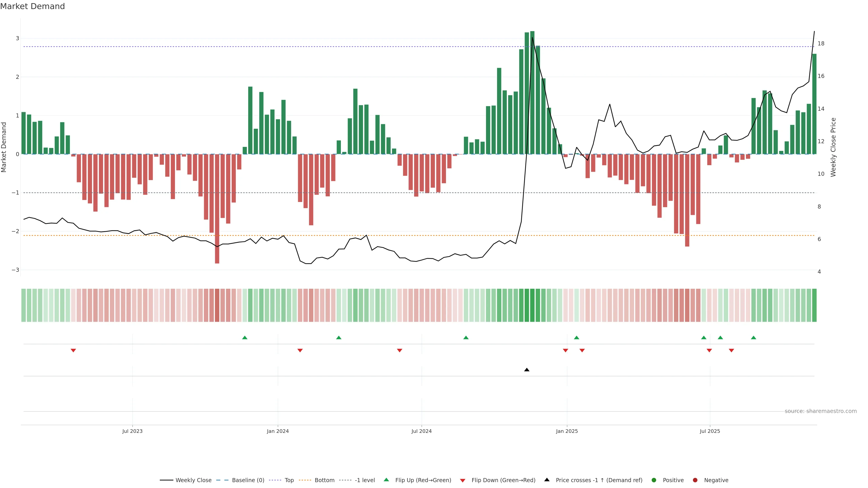This screenshot has width=868, height=488.
Task: Click the red triangle icon in the legend
Action: click(x=463, y=481)
